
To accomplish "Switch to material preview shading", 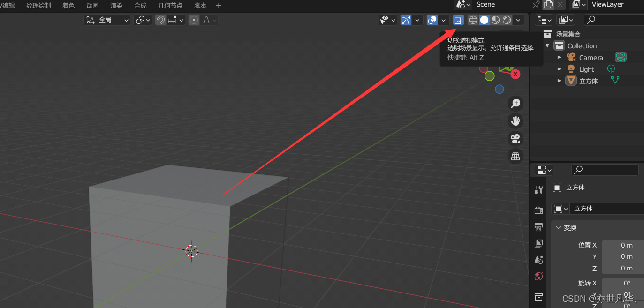I will click(x=495, y=20).
